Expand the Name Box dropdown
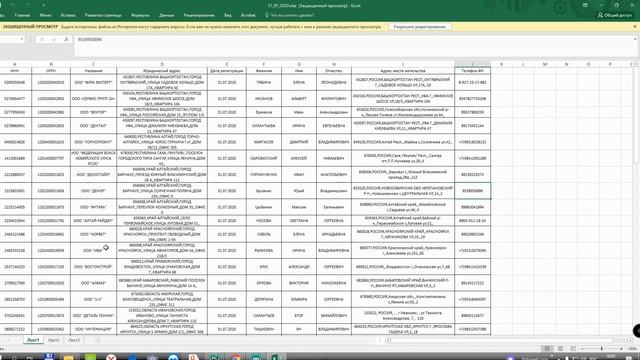The width and height of the screenshot is (640, 360). (22, 39)
